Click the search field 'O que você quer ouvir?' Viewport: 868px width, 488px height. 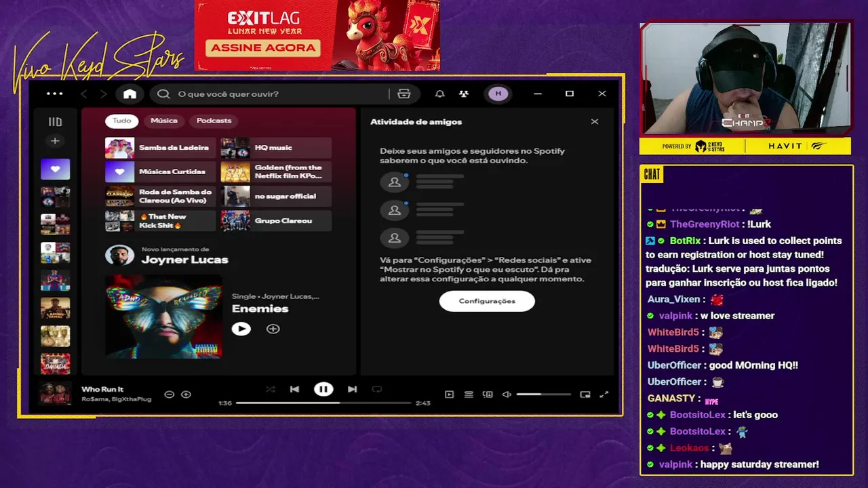271,94
